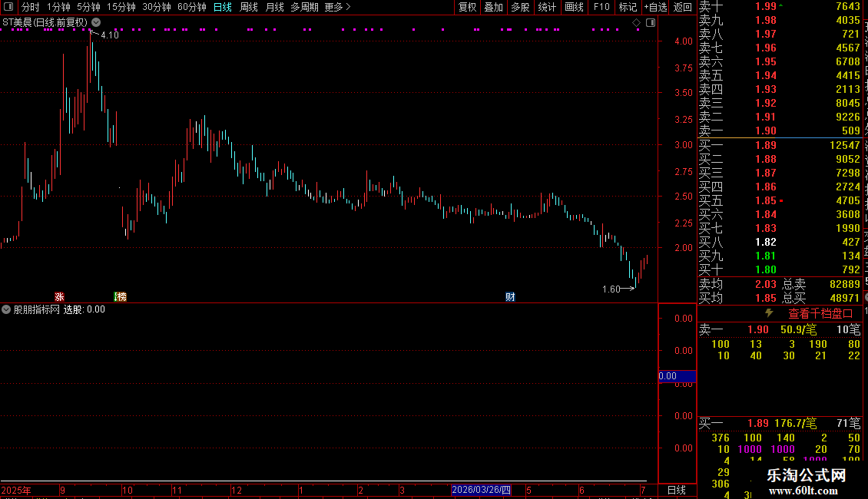This screenshot has height=499, width=868.
Task: Click the 176.7/笔 average per order value
Action: [x=796, y=423]
